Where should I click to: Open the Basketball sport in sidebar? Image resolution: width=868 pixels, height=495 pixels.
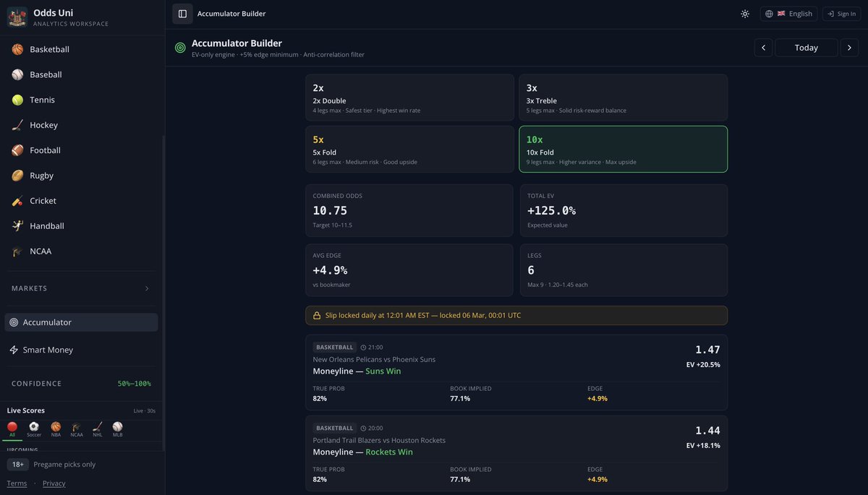(x=81, y=49)
